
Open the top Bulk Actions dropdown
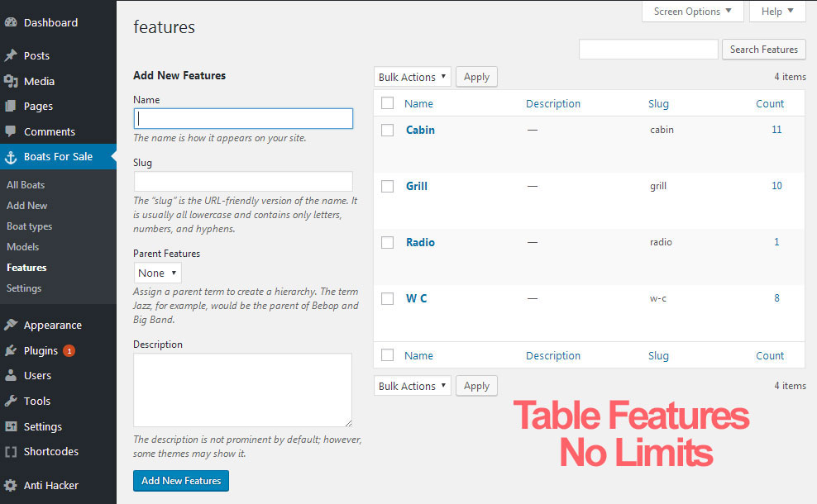[412, 77]
